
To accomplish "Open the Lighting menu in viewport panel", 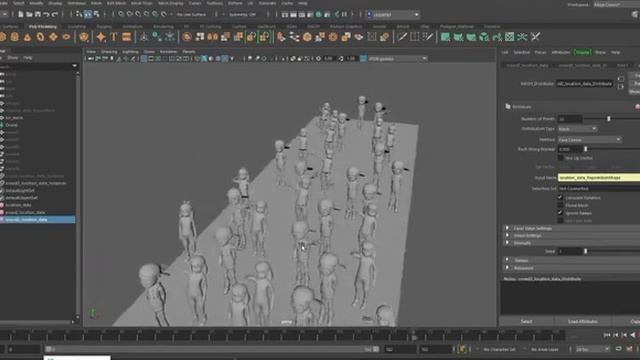I will coord(130,52).
